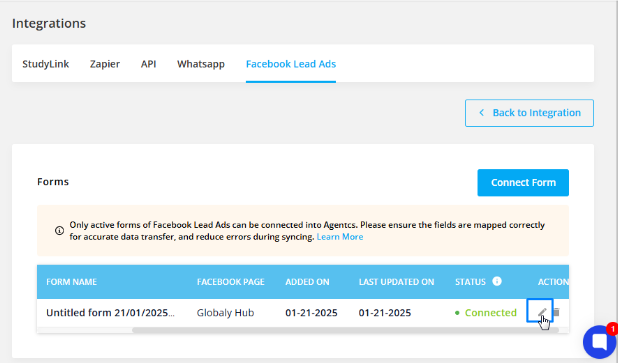Go to the Whatsapp tab
The width and height of the screenshot is (618, 363).
pos(201,64)
